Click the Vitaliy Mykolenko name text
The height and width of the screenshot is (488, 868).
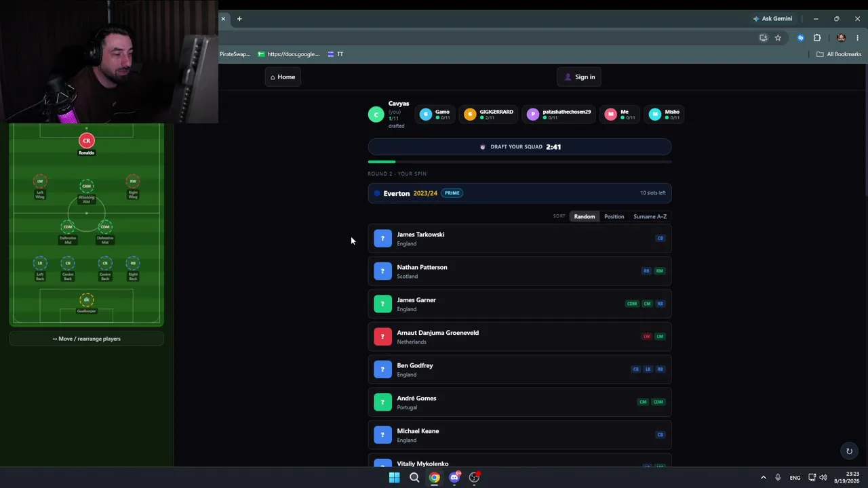(x=422, y=464)
